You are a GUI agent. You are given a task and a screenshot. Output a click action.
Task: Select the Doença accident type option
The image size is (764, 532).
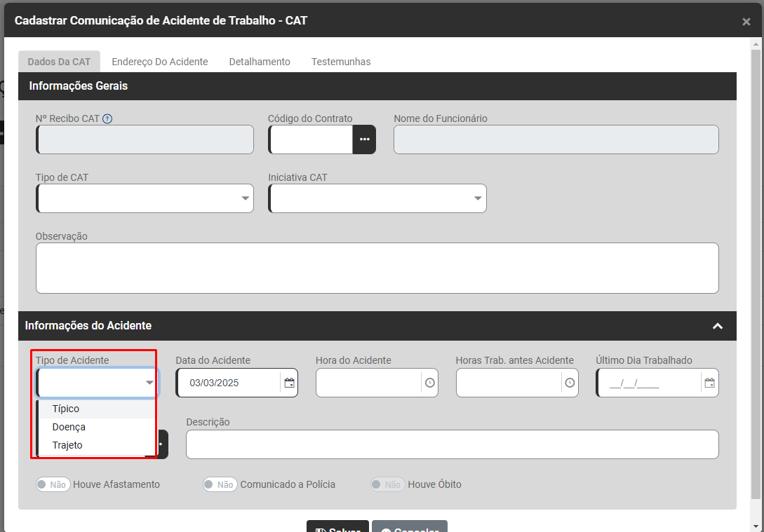[x=97, y=428]
